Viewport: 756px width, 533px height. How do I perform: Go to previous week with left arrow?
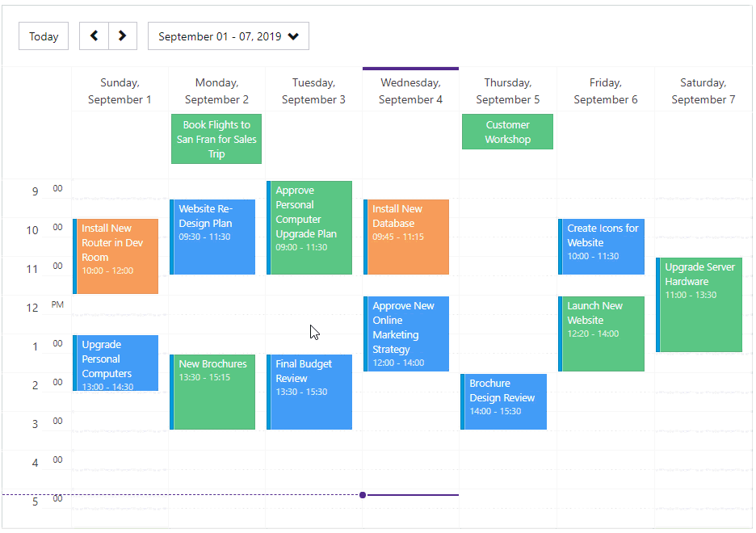pyautogui.click(x=94, y=36)
